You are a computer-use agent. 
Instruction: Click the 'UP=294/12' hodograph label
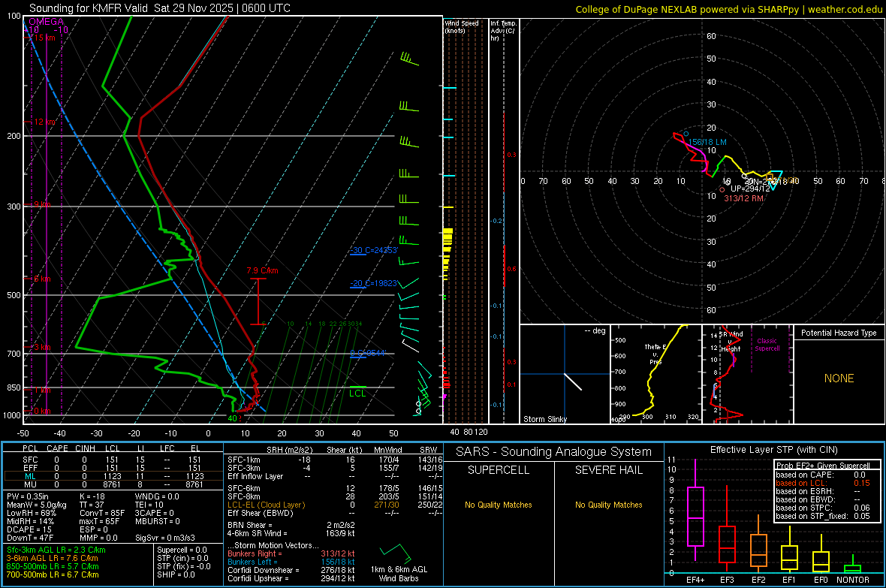point(749,188)
